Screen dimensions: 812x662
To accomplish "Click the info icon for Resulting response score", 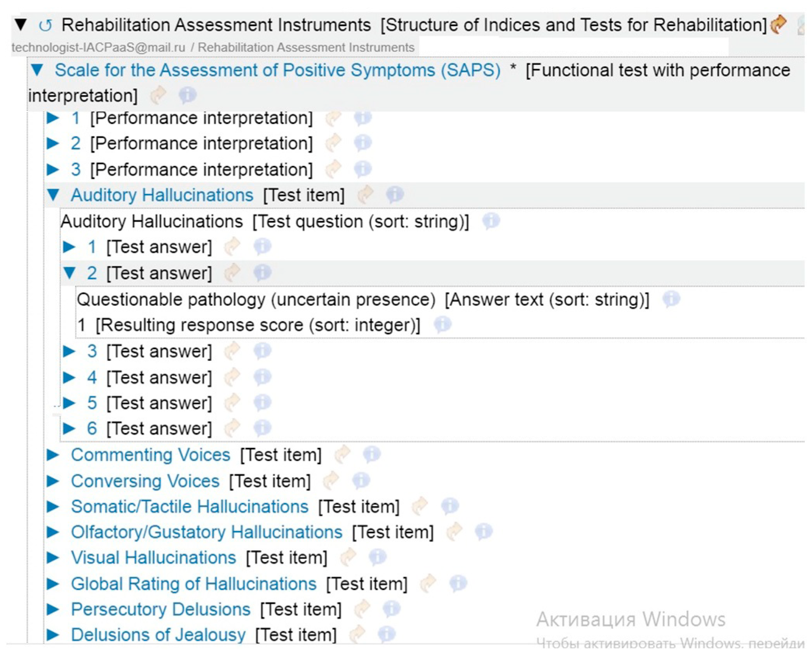I will [442, 325].
